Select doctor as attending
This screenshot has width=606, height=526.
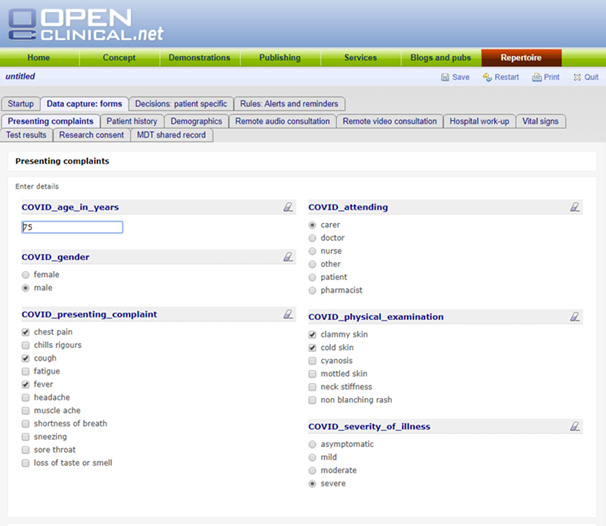pos(312,238)
